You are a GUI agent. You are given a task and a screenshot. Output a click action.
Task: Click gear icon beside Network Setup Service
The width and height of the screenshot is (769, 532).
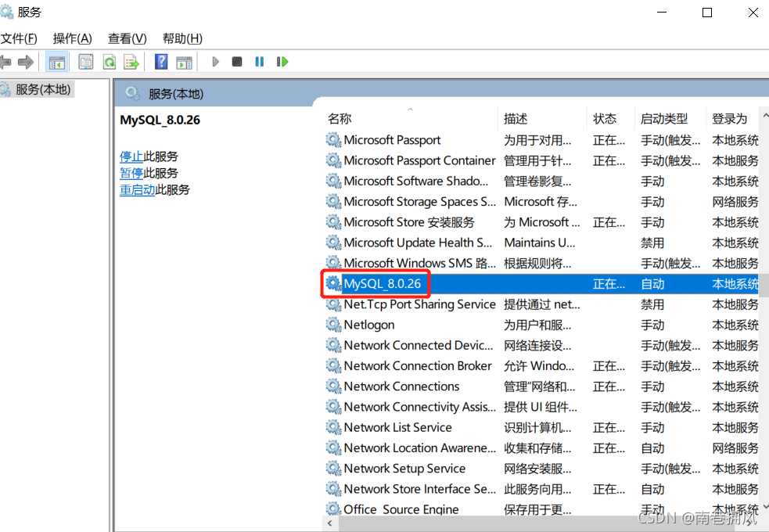[x=333, y=469]
